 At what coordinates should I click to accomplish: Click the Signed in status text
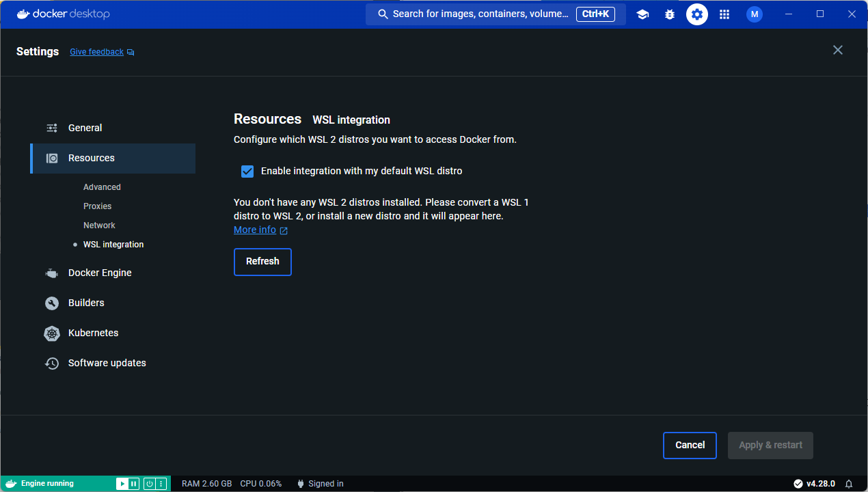coord(326,484)
